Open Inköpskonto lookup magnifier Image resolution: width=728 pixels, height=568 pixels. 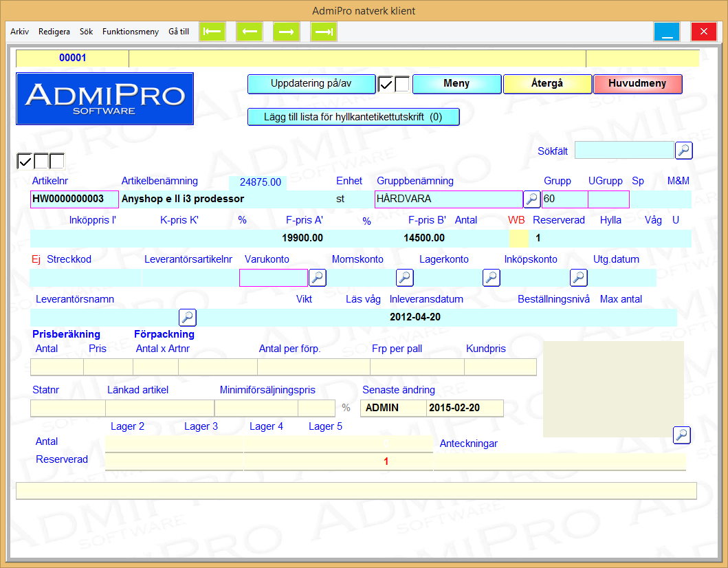point(578,278)
